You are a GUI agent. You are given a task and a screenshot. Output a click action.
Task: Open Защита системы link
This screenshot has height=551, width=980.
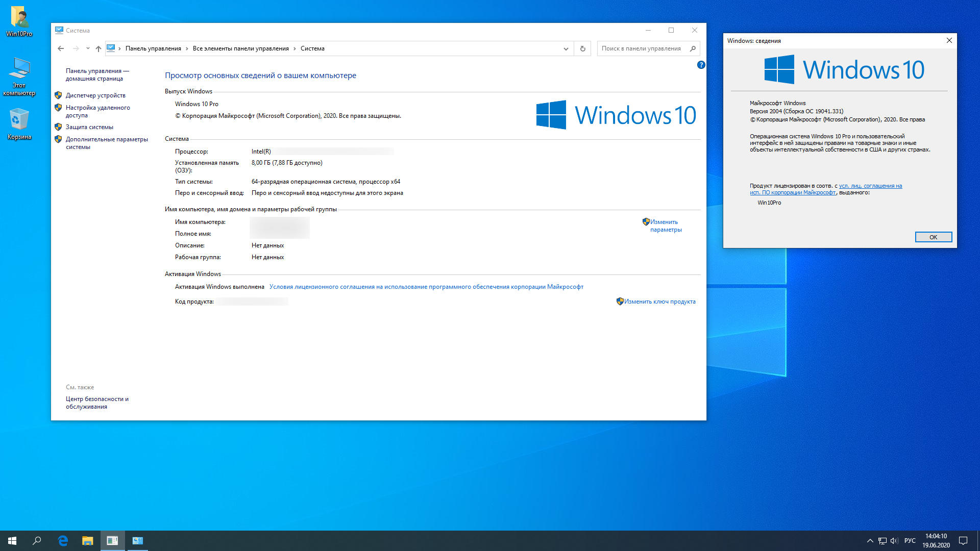(x=89, y=127)
